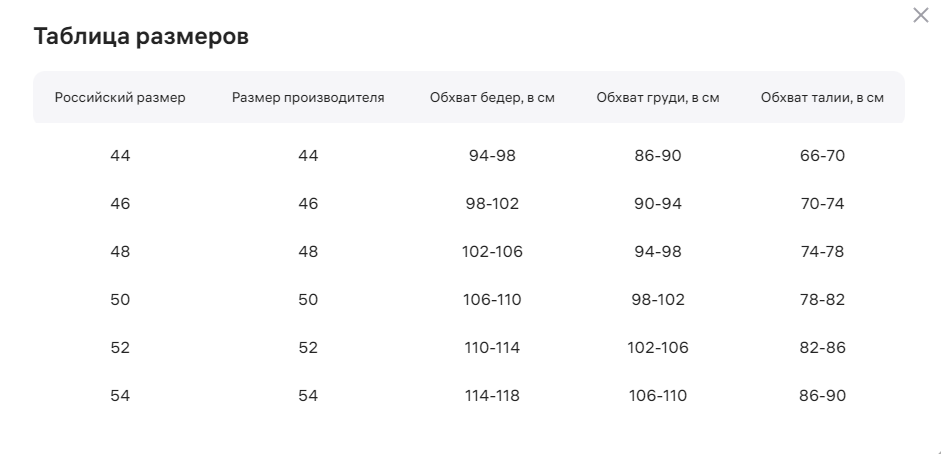Click hip girth value 102-106
941x454 pixels.
pyautogui.click(x=492, y=252)
